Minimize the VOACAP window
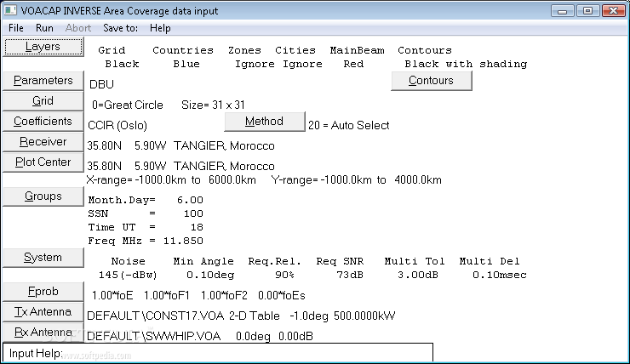630x364 pixels. 563,11
